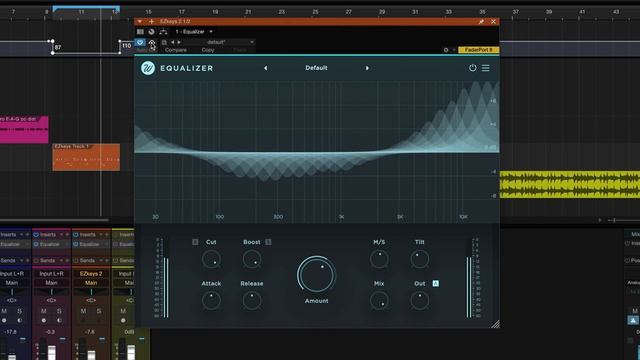Click the Mix knob
Image resolution: width=640 pixels, height=360 pixels.
tap(379, 300)
